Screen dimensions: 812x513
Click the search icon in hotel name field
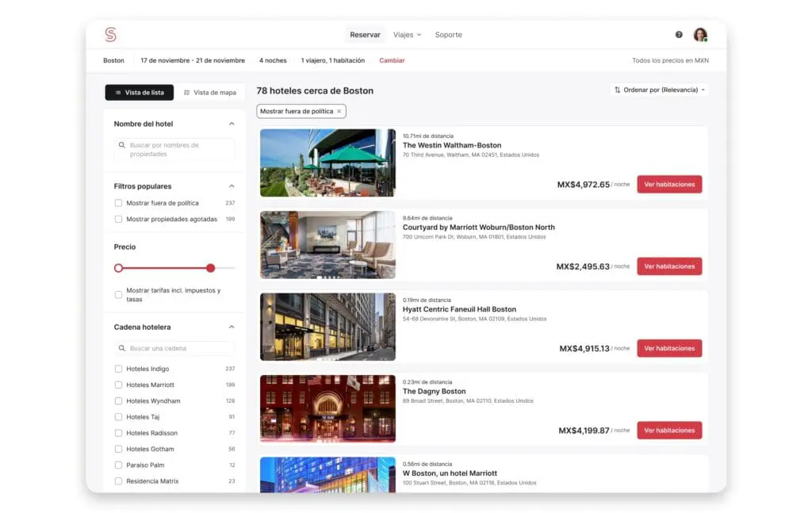pyautogui.click(x=122, y=146)
